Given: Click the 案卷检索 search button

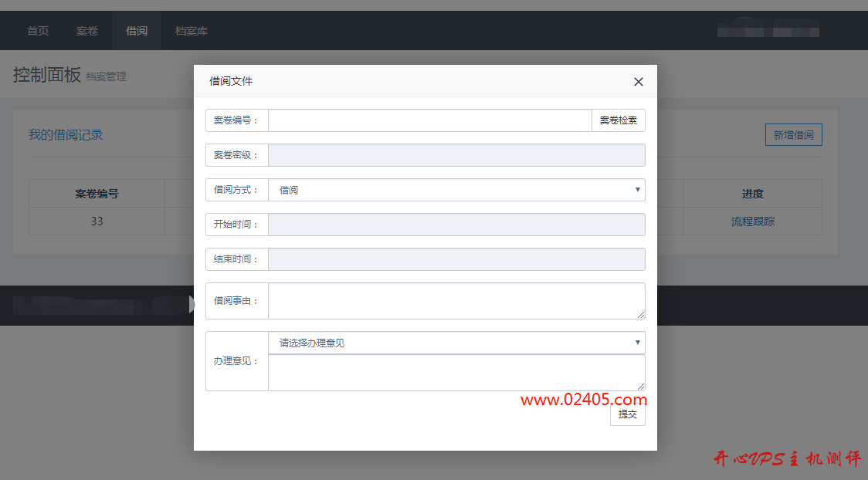Looking at the screenshot, I should point(618,120).
